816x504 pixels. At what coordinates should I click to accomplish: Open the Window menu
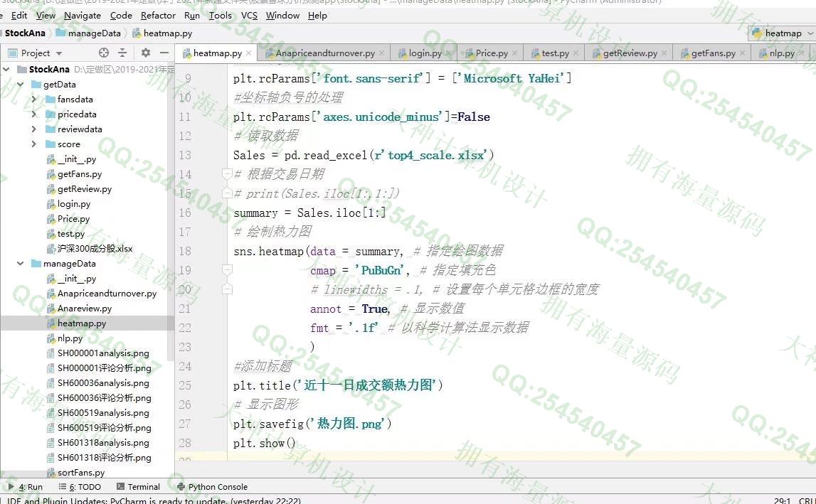point(282,16)
